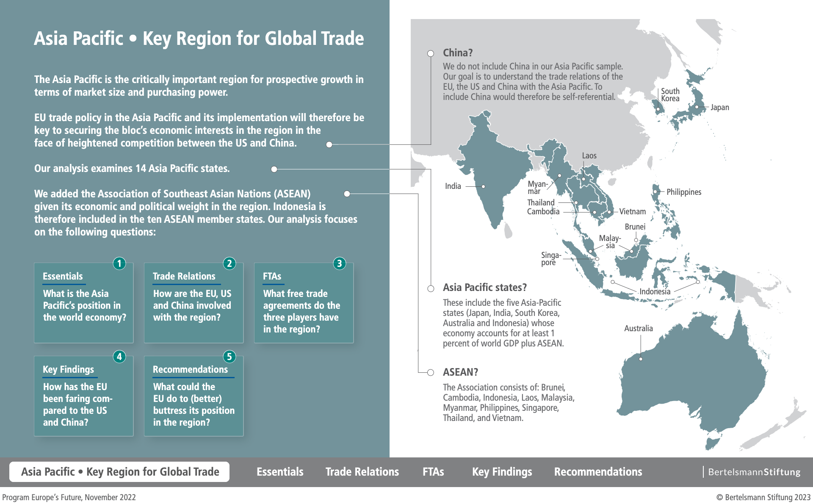Screen dimensions: 813x504
Task: Click the 'Singa-pore' map label
Action: (551, 259)
